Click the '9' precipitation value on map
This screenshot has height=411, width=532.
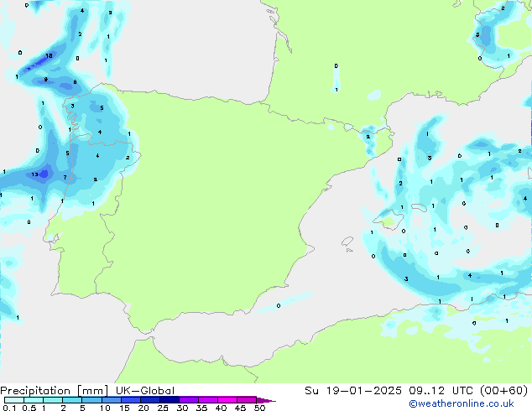pos(45,80)
